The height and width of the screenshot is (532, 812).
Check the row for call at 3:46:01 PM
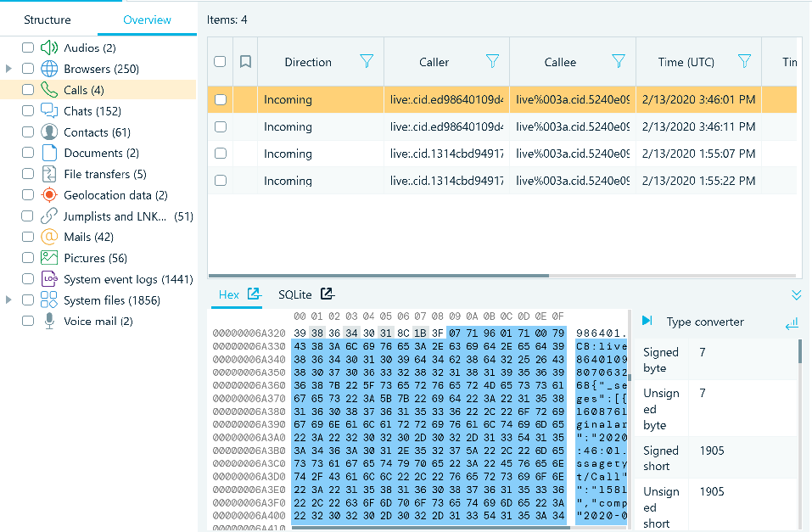click(221, 99)
